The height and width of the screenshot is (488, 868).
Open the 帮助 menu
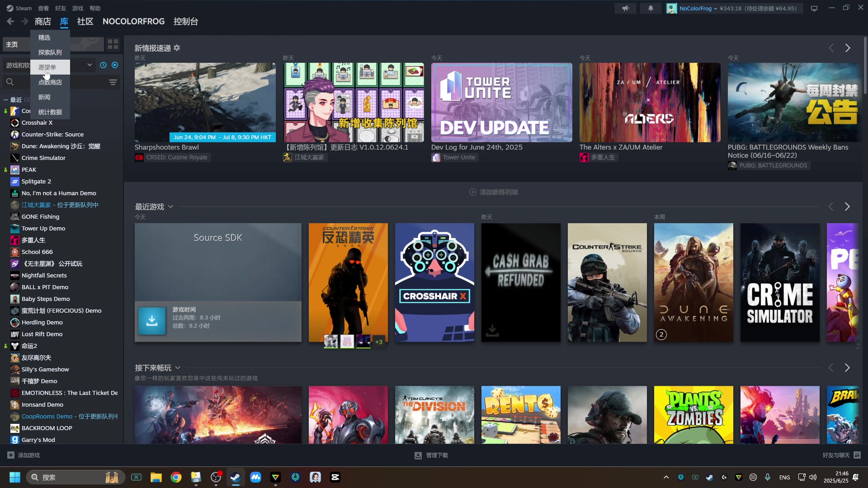[x=95, y=8]
